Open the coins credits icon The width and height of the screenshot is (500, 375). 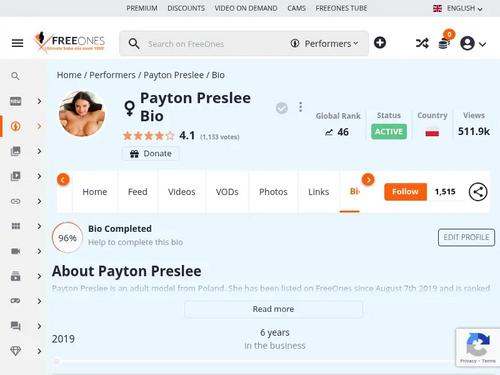tap(444, 43)
